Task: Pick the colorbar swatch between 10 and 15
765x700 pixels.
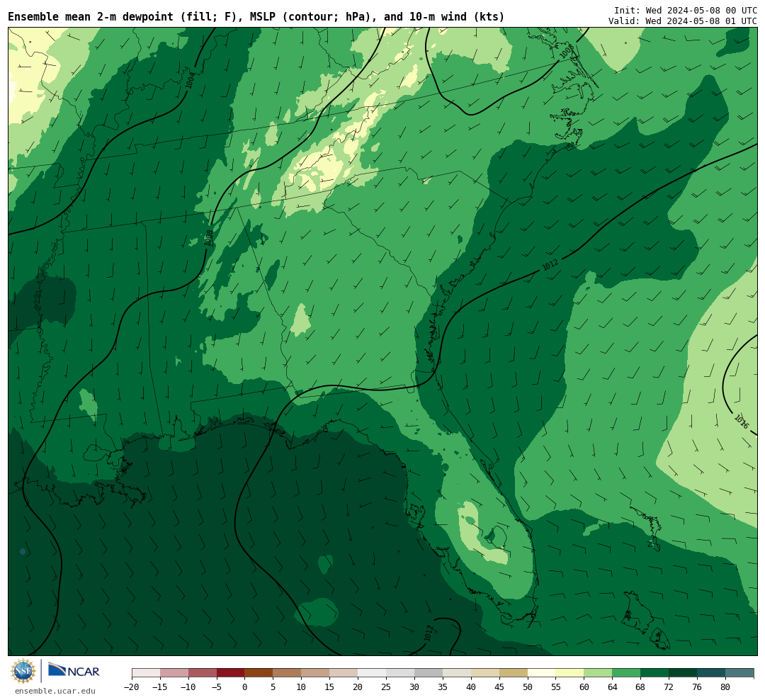Action: (315, 673)
